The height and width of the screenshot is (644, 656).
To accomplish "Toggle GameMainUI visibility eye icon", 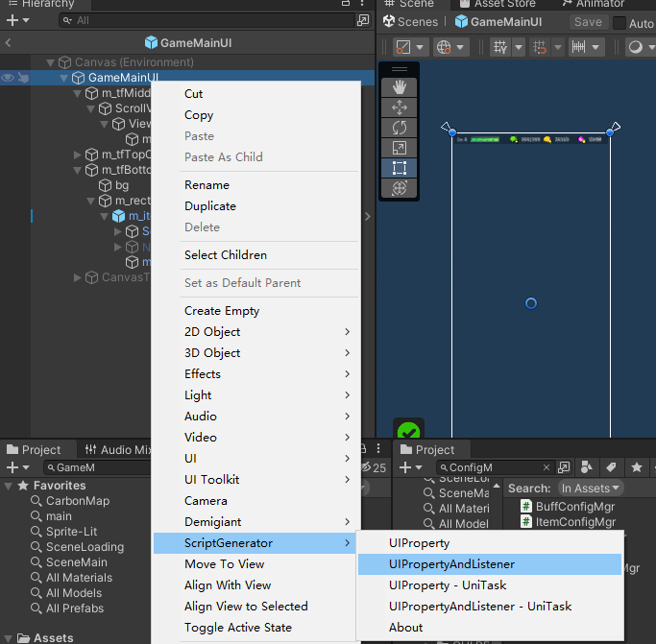I will pyautogui.click(x=8, y=78).
